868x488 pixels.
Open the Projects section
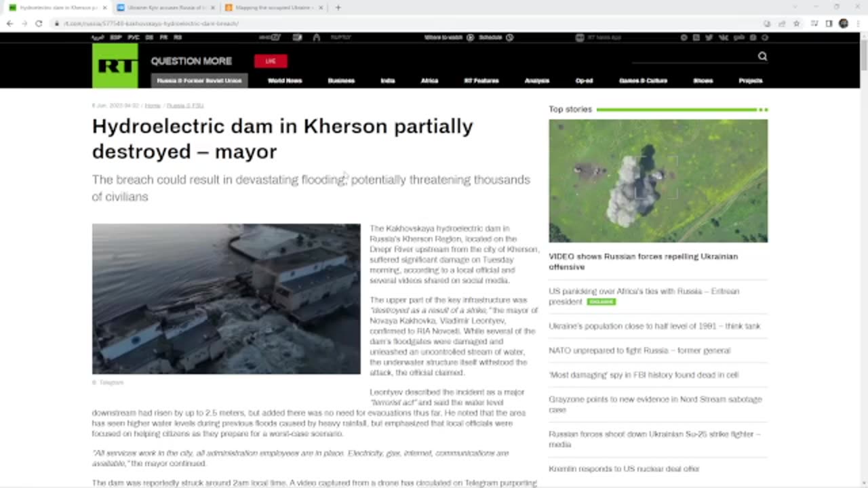751,81
